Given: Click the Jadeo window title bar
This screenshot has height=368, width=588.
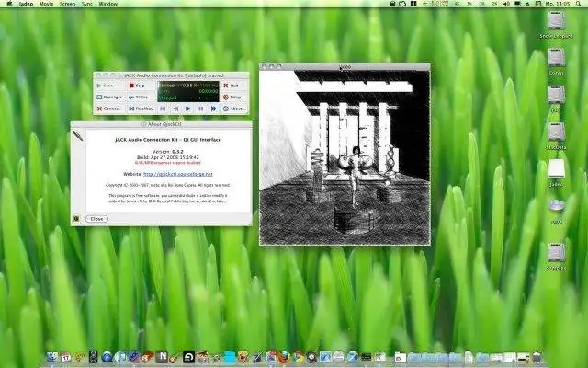Looking at the screenshot, I should pyautogui.click(x=345, y=66).
